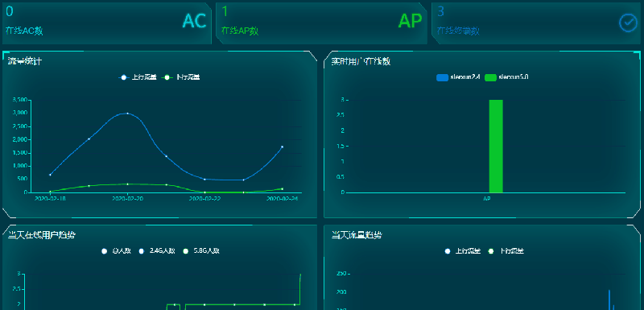Toggle 总人数 legend in 当天在线用户趋势
The image size is (644, 310).
click(x=116, y=251)
